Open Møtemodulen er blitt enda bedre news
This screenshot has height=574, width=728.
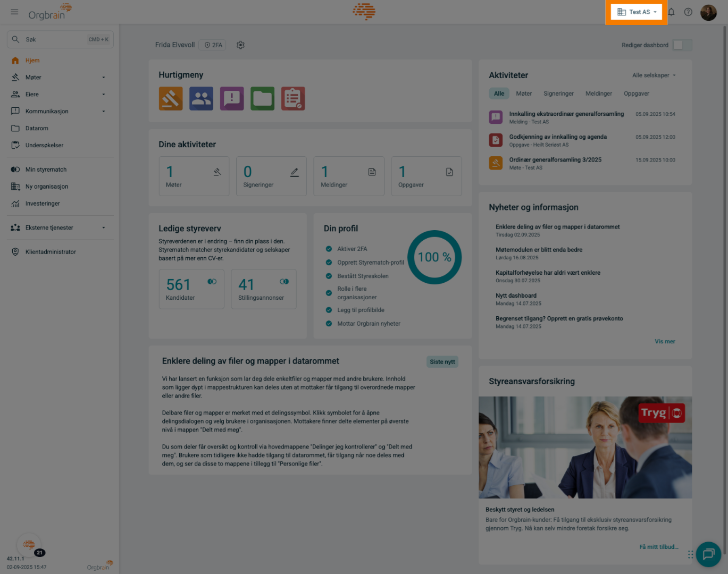pos(539,253)
